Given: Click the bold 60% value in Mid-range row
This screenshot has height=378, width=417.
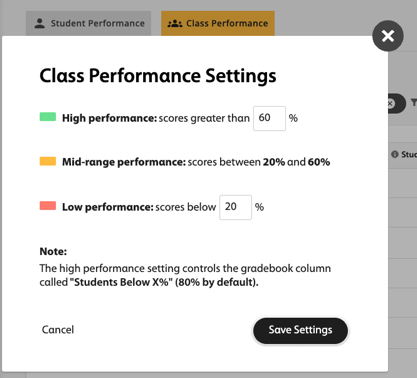Looking at the screenshot, I should point(319,162).
